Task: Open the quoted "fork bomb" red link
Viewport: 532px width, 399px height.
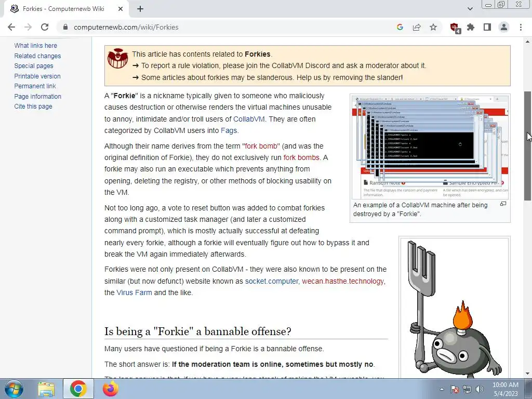Action: [x=261, y=146]
